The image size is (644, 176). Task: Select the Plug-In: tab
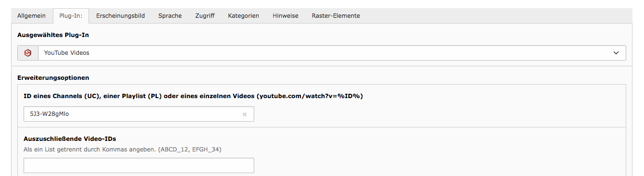tap(71, 16)
